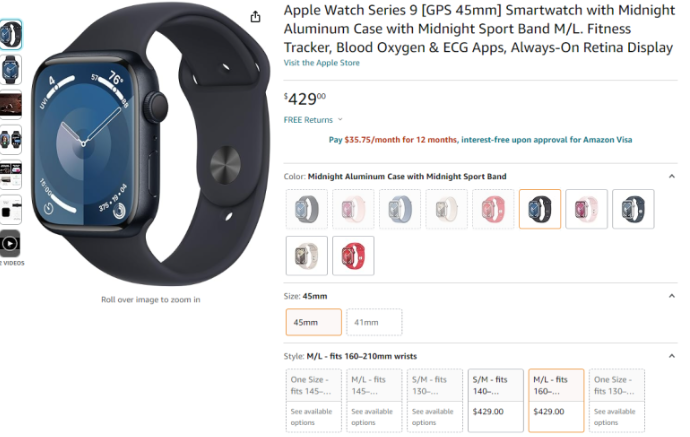Open the FREE Returns dropdown

click(313, 120)
